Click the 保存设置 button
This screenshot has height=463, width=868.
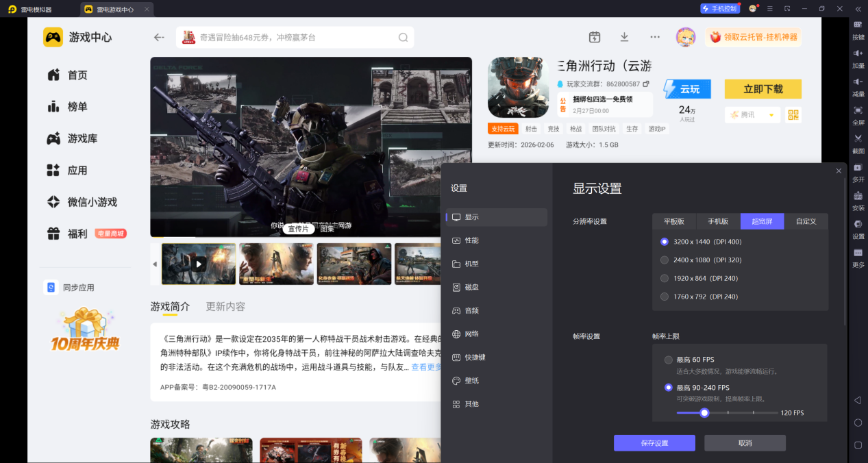coord(654,443)
